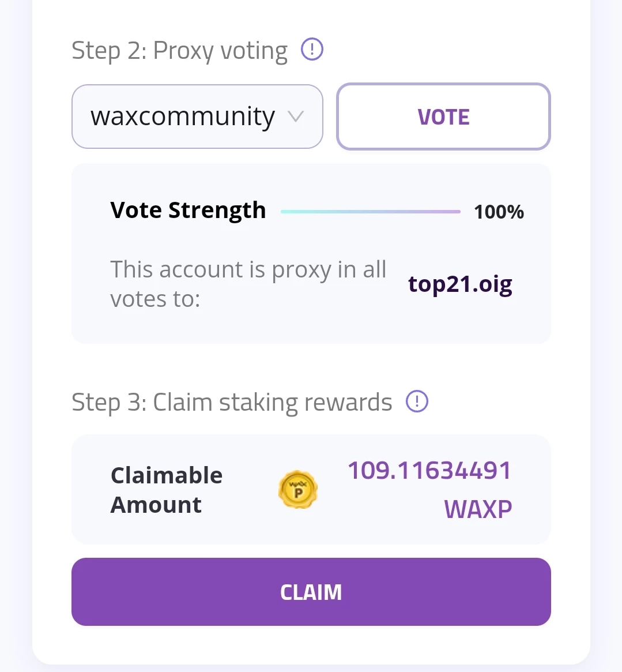The height and width of the screenshot is (672, 622).
Task: Click the Claimable Amount label
Action: (x=167, y=490)
